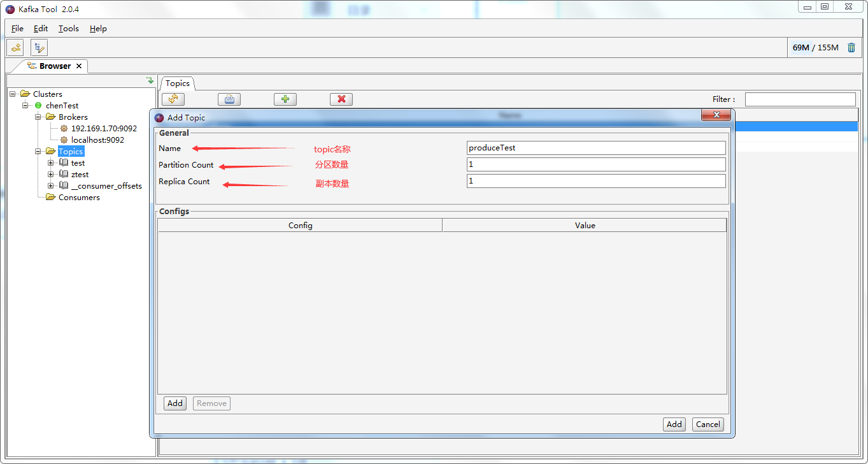Viewport: 868px width, 464px height.
Task: Click the Replica Count input field
Action: click(596, 181)
